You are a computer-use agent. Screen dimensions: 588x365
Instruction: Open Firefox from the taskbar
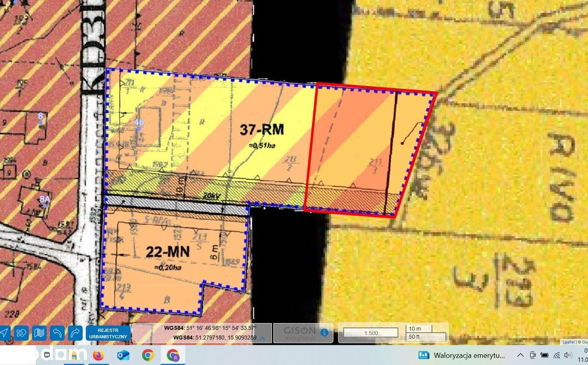tap(98, 355)
